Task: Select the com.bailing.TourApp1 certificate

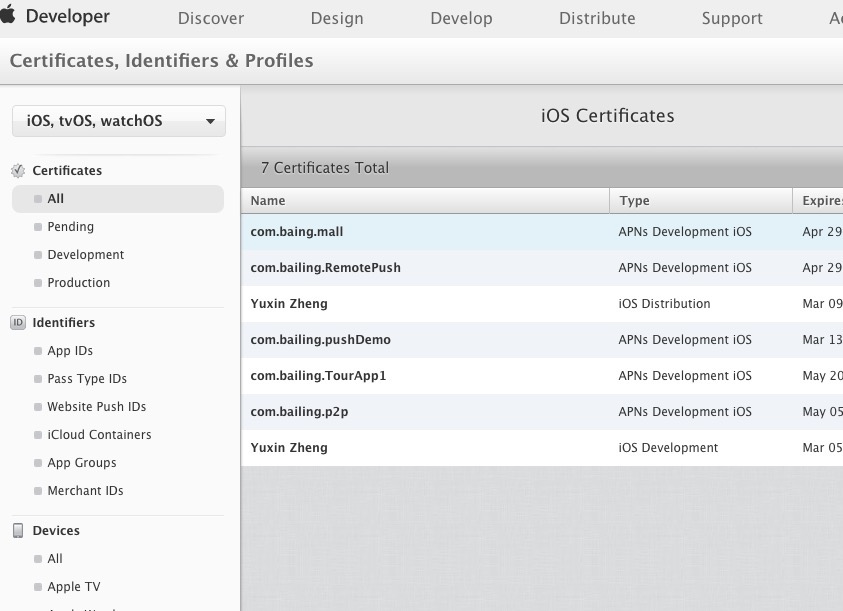Action: click(x=542, y=376)
